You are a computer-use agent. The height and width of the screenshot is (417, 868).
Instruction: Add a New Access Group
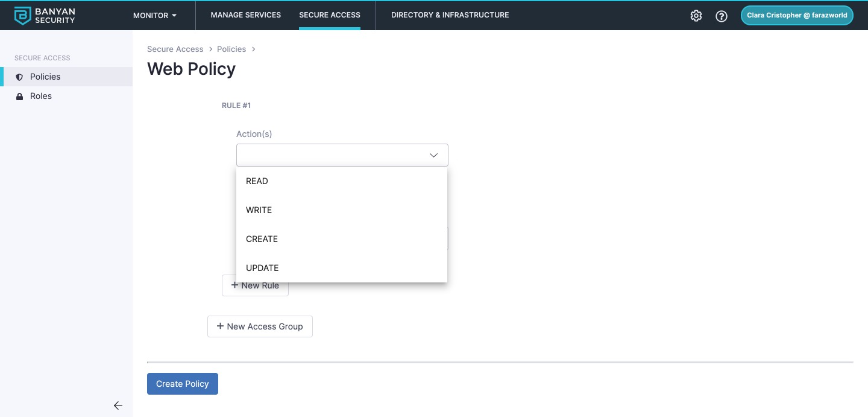[260, 326]
